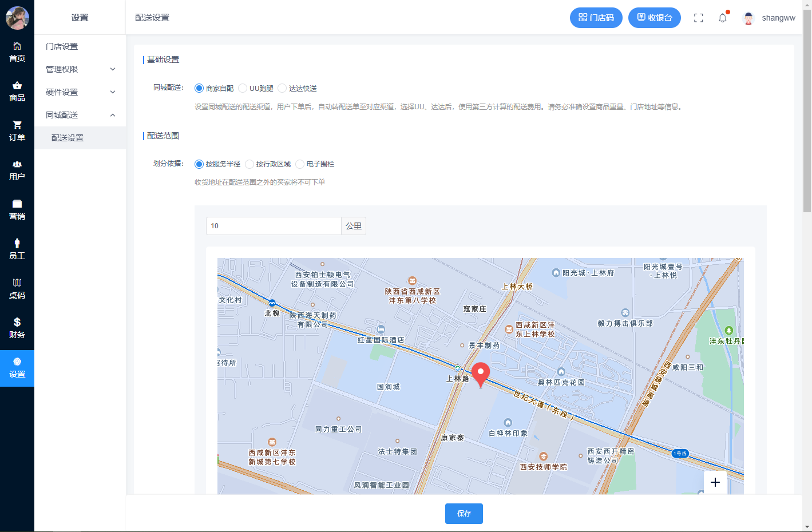
Task: Click the 保存 save button
Action: click(x=464, y=514)
